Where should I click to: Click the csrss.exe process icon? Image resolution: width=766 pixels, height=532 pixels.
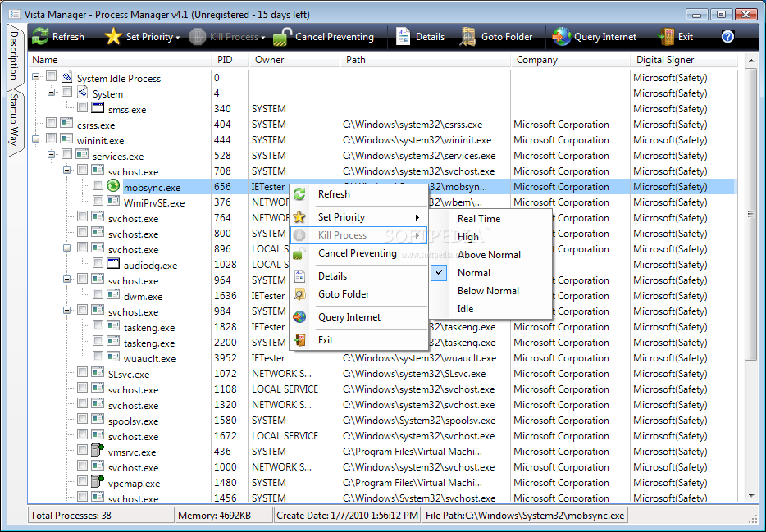click(x=66, y=123)
